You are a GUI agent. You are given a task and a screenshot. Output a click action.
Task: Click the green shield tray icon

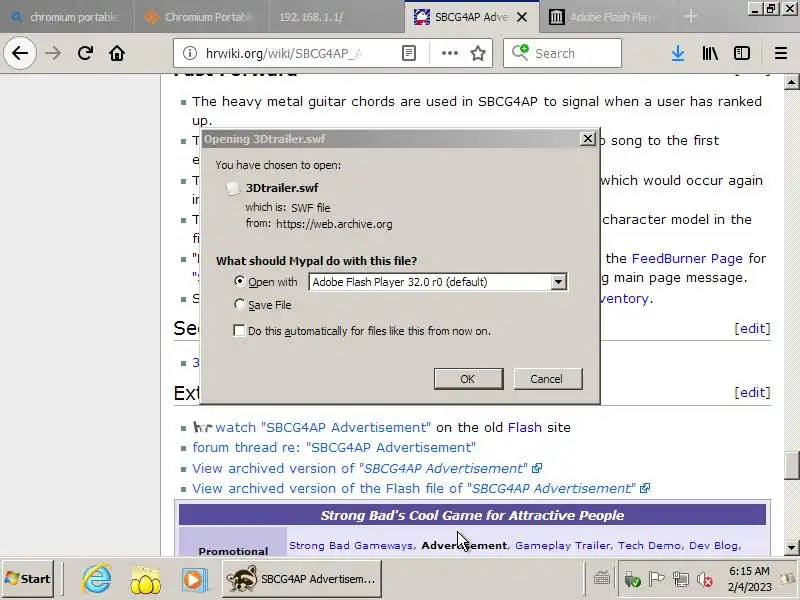(x=632, y=580)
